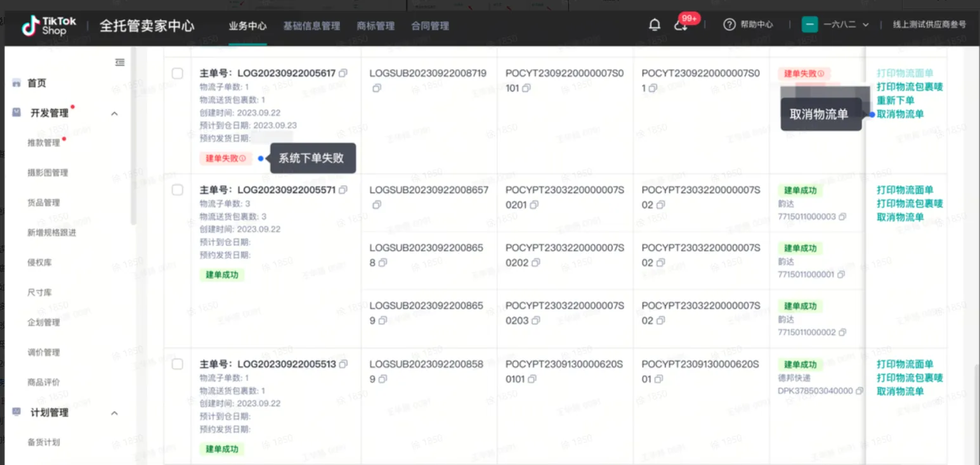Copy the 德邦快递 tracking number DPK378503040000

(859, 391)
